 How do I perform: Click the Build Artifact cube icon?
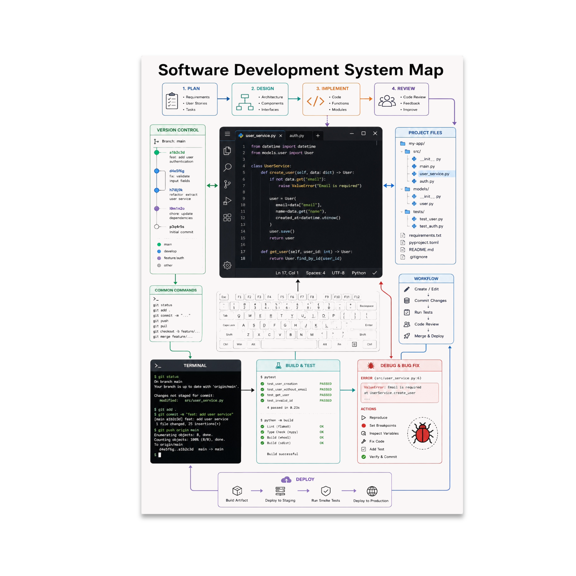237,491
